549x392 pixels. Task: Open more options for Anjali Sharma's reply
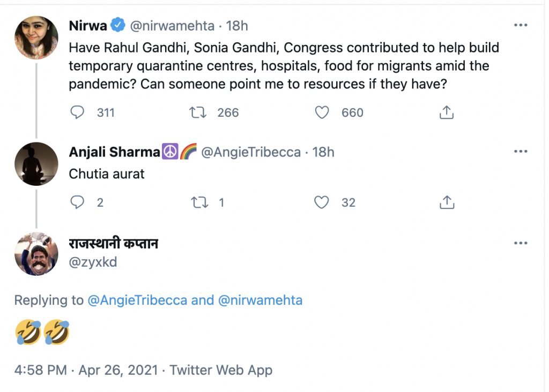(x=521, y=152)
